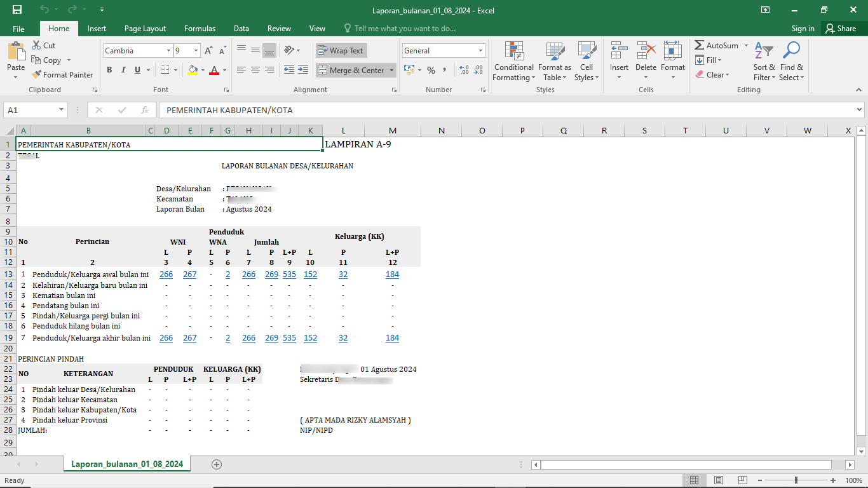868x488 pixels.
Task: Click the Redo arrow icon
Action: tap(72, 10)
